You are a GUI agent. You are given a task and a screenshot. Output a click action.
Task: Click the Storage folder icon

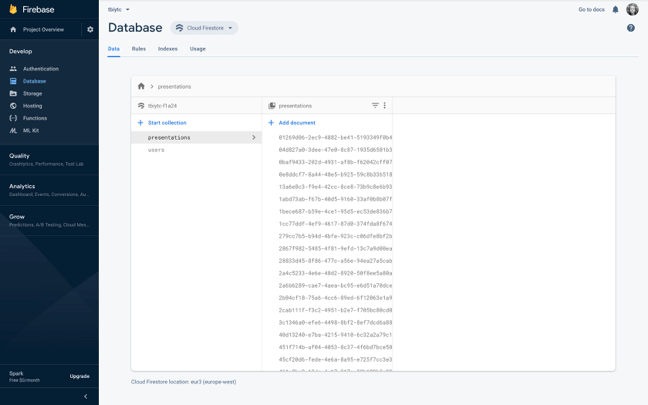coord(13,93)
